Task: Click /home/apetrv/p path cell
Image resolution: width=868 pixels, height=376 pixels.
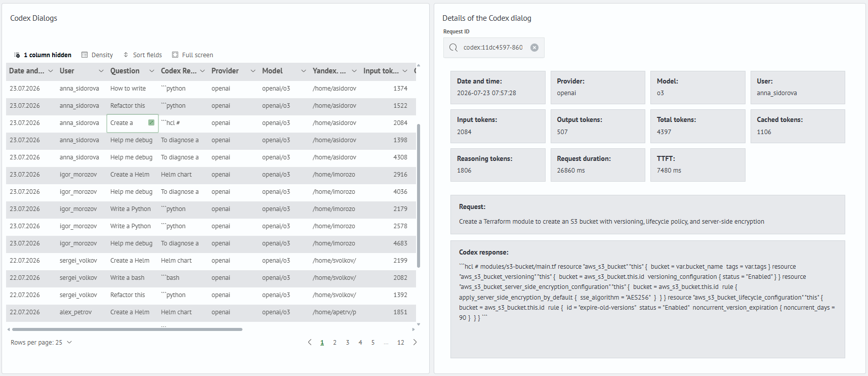Action: click(x=335, y=312)
